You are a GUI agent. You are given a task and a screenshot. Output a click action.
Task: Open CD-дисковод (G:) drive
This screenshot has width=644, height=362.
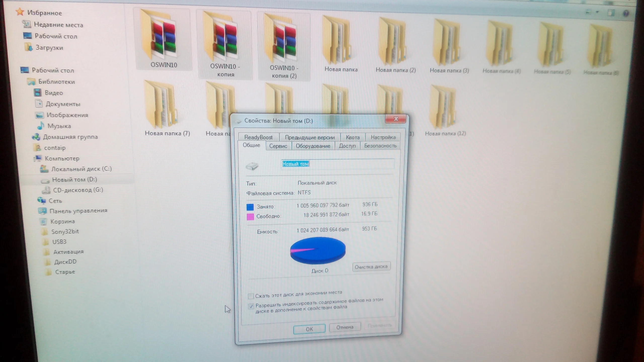(x=78, y=190)
